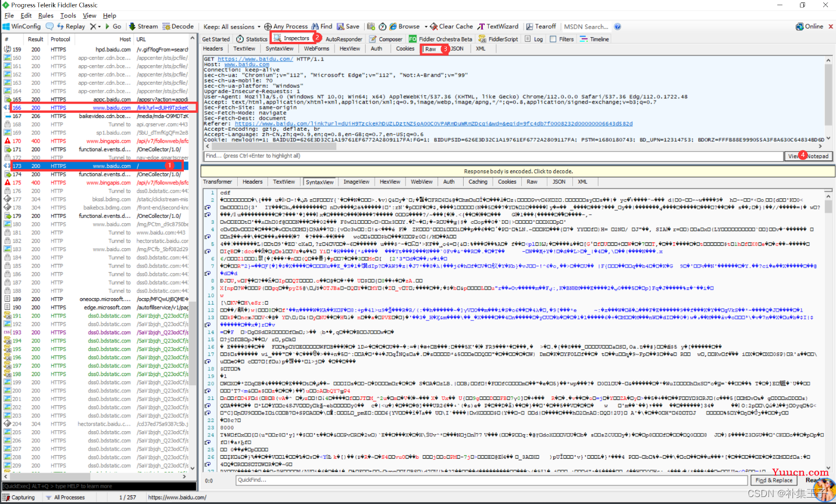Switch response view to the Transformer tab
The height and width of the screenshot is (504, 836).
pos(218,182)
